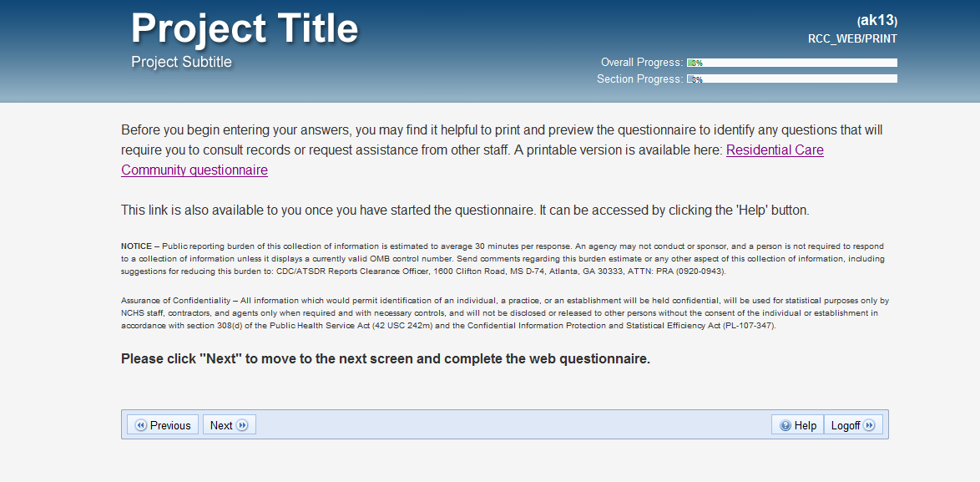Click the ak13 user identifier

point(876,21)
